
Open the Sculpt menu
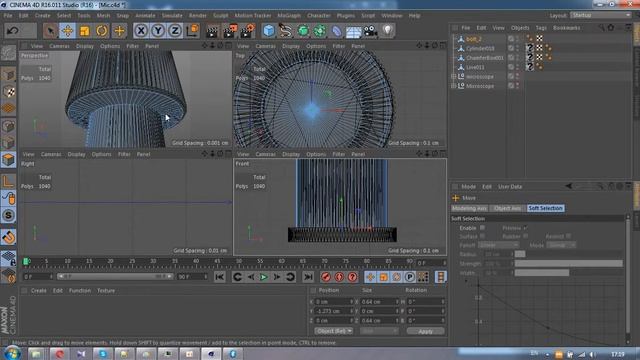tap(220, 16)
